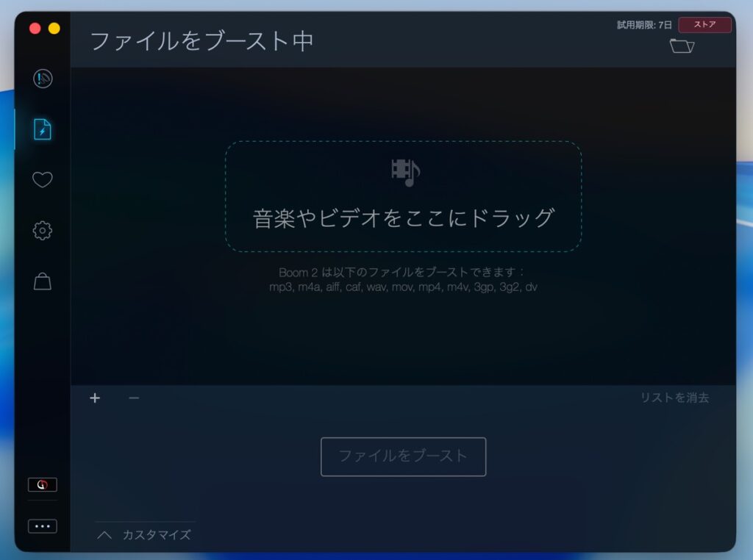753x560 pixels.
Task: Open settings with the gear icon
Action: pyautogui.click(x=43, y=231)
